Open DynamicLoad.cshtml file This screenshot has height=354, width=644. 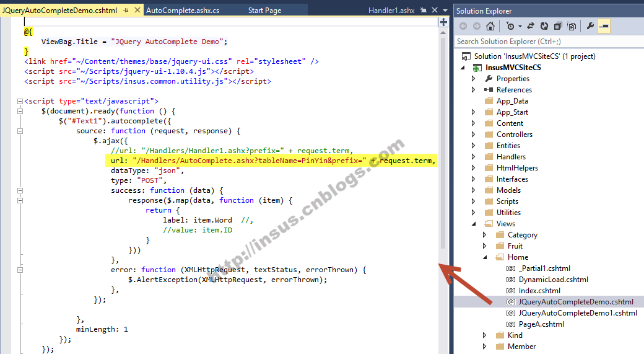click(x=553, y=280)
